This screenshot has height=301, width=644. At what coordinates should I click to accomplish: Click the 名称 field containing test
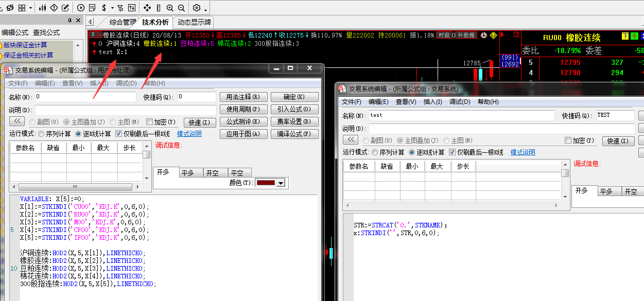pyautogui.click(x=461, y=115)
